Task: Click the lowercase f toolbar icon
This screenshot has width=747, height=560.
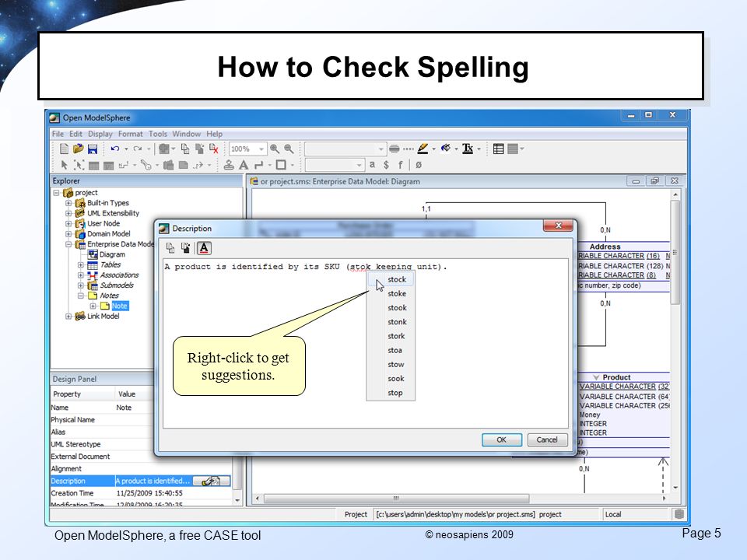Action: click(400, 165)
